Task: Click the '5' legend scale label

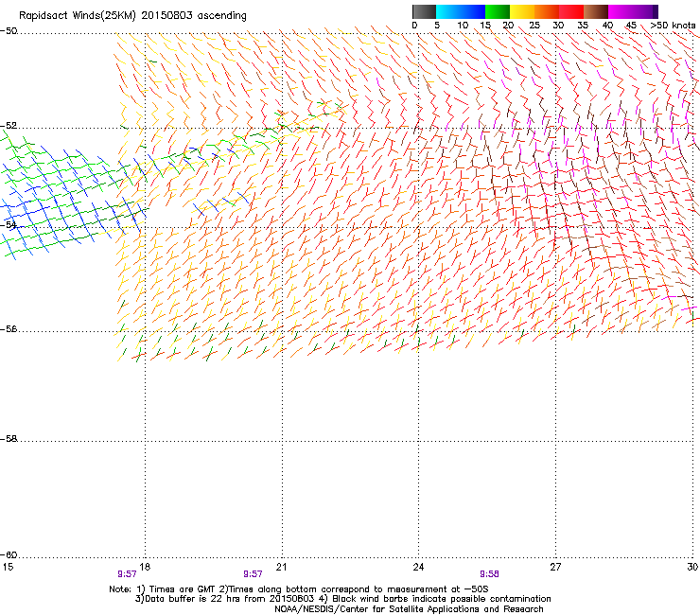Action: pyautogui.click(x=437, y=26)
